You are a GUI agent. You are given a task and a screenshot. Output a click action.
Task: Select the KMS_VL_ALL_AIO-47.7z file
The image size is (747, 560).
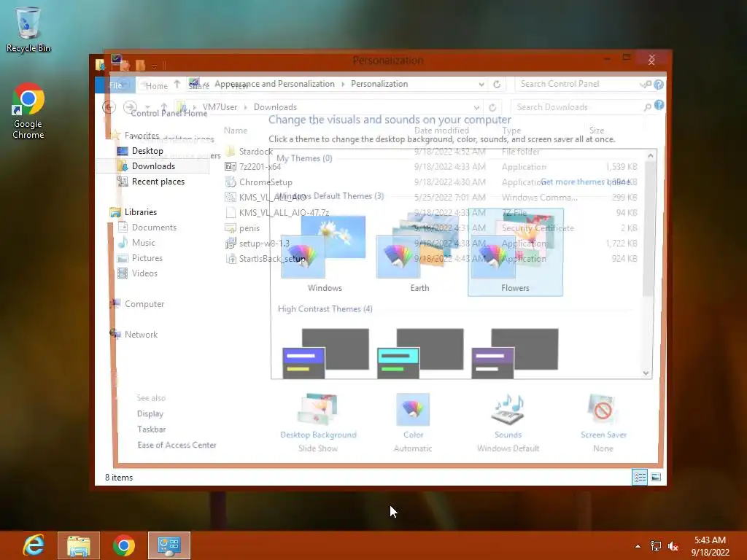[284, 212]
